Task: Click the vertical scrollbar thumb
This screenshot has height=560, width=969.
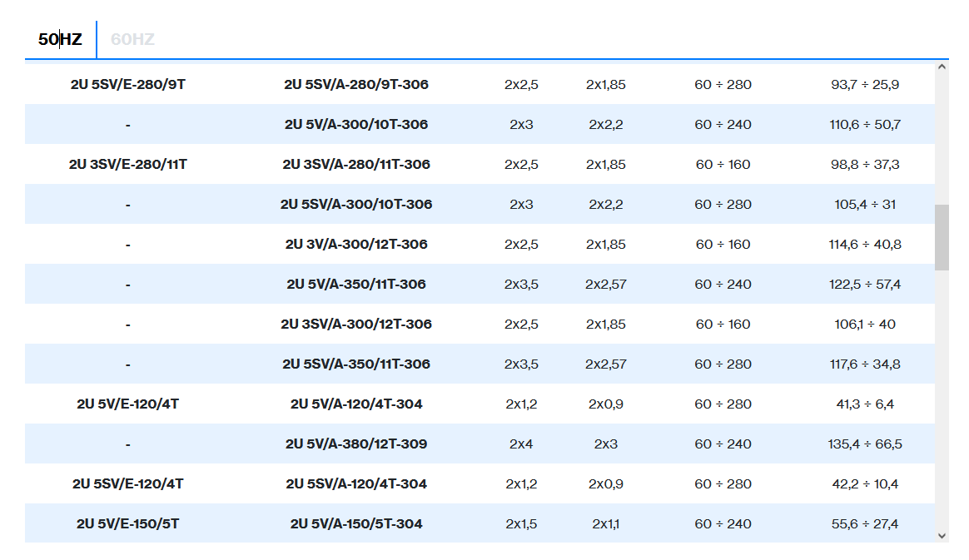Action: click(942, 237)
